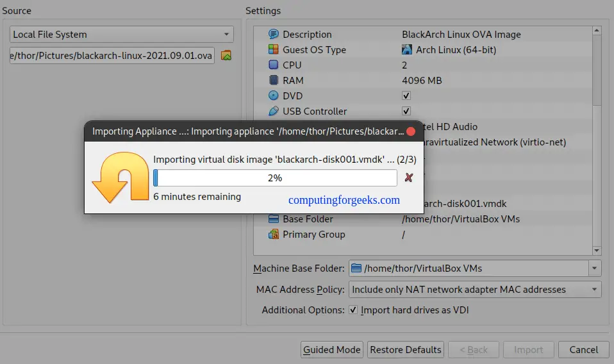Click the Import button
Screen dimensions: 614x364
(x=529, y=349)
